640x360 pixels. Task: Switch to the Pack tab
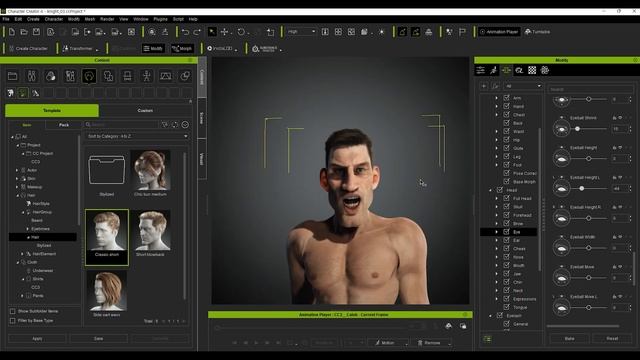click(64, 125)
